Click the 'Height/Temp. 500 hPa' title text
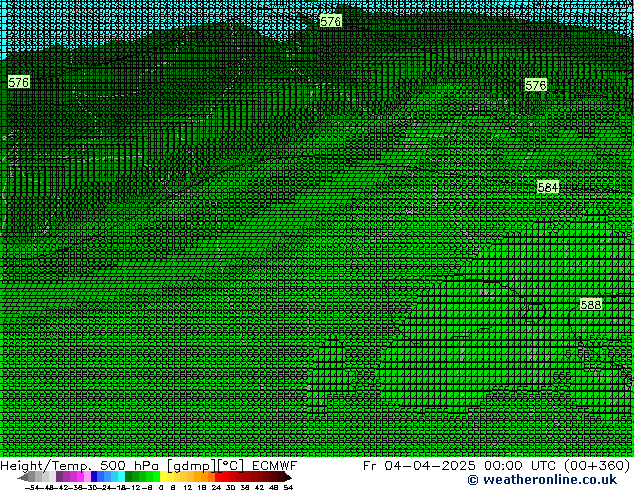 pos(79,465)
